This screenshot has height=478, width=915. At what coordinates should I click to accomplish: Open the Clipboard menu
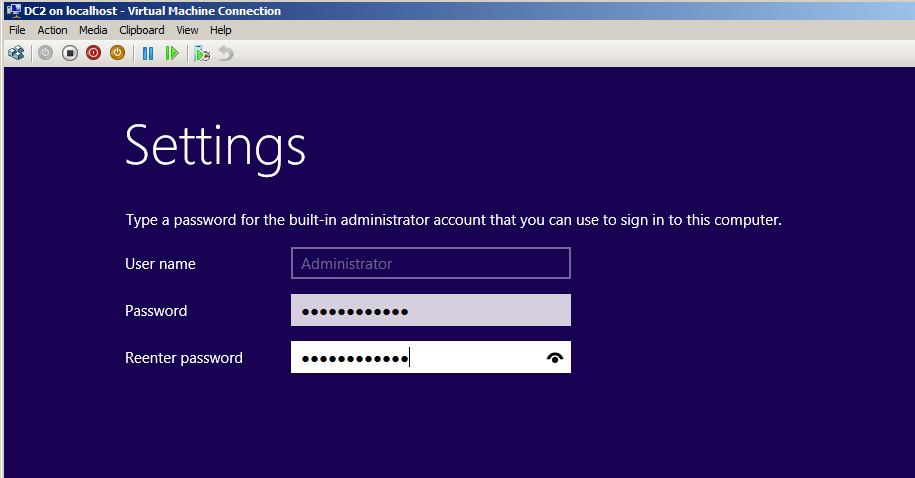(x=142, y=30)
